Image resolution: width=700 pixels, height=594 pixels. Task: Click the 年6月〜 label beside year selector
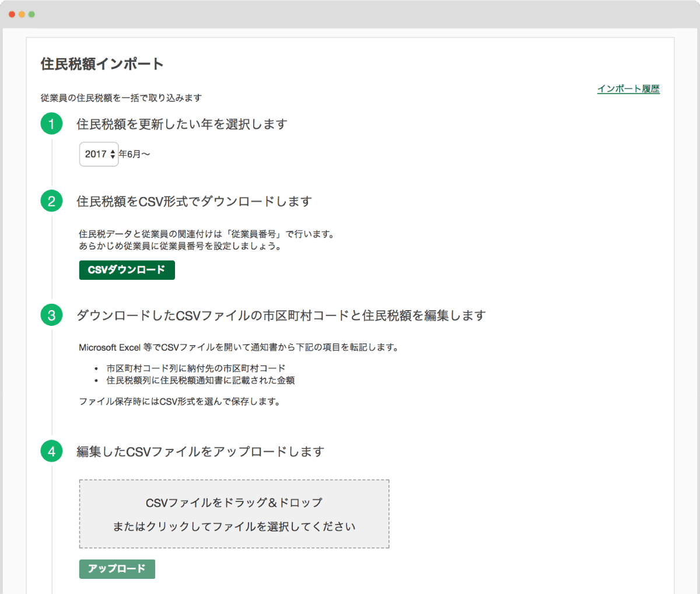135,154
